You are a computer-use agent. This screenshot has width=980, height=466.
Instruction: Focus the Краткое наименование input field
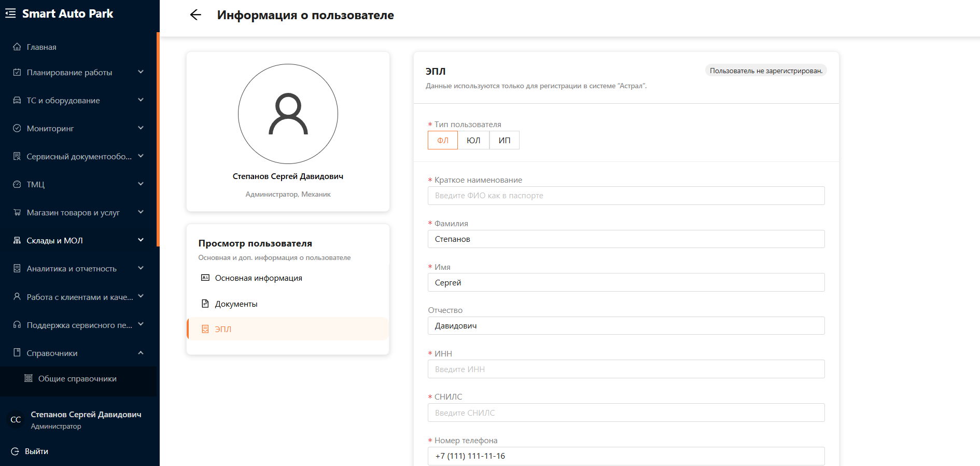pyautogui.click(x=626, y=196)
